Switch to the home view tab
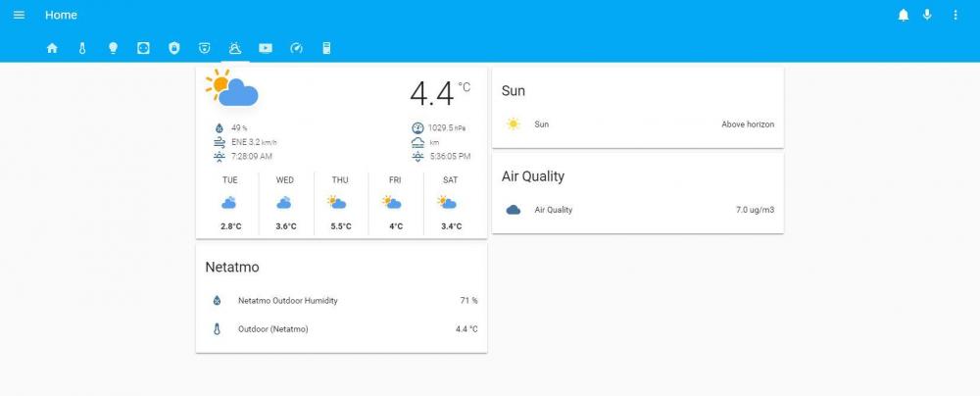Image resolution: width=980 pixels, height=396 pixels. click(52, 48)
